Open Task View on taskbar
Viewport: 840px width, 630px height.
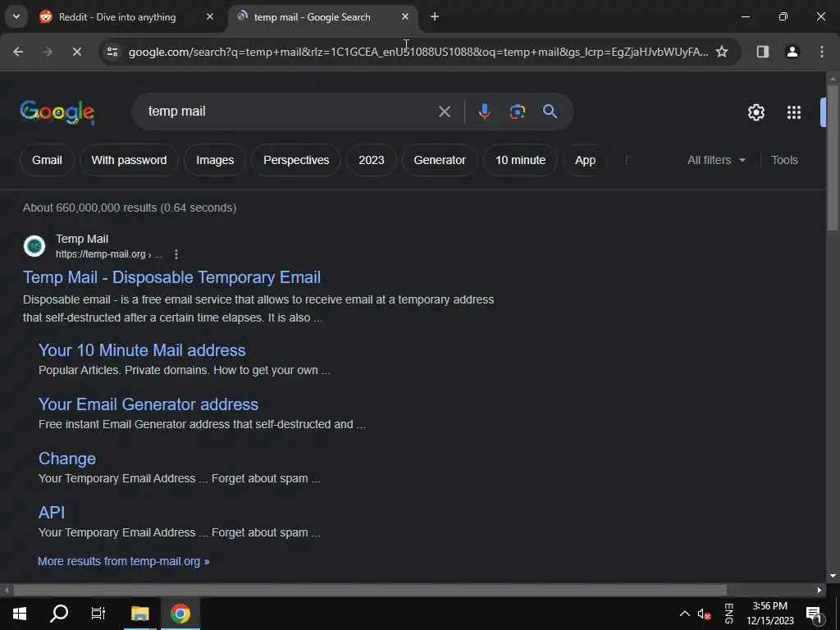[x=98, y=614]
